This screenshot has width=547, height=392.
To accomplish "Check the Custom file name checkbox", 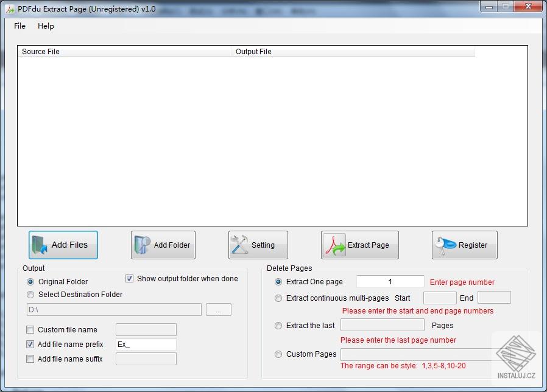I will click(30, 329).
